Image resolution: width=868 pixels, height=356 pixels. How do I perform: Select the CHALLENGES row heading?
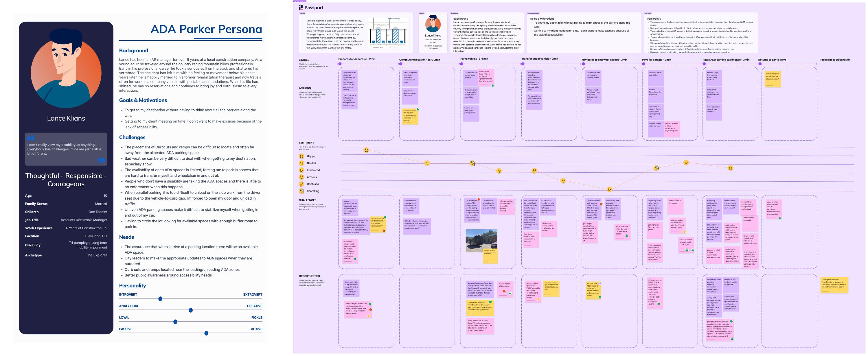[x=307, y=200]
